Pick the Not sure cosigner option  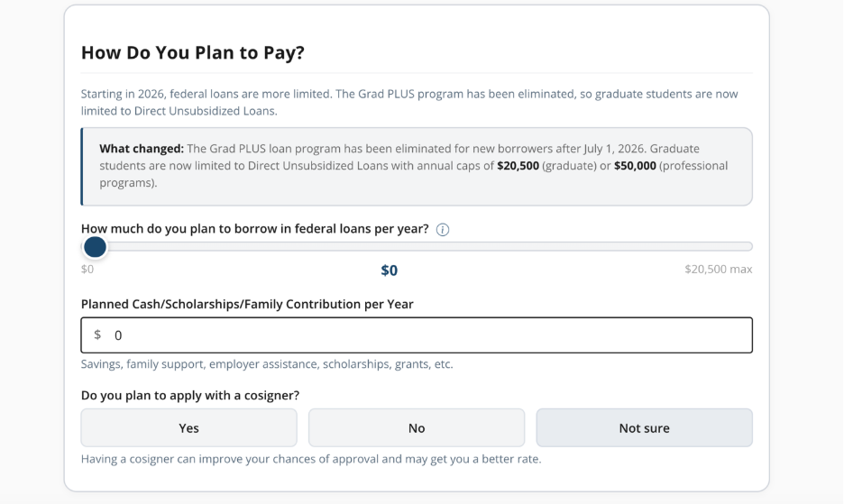tap(644, 428)
